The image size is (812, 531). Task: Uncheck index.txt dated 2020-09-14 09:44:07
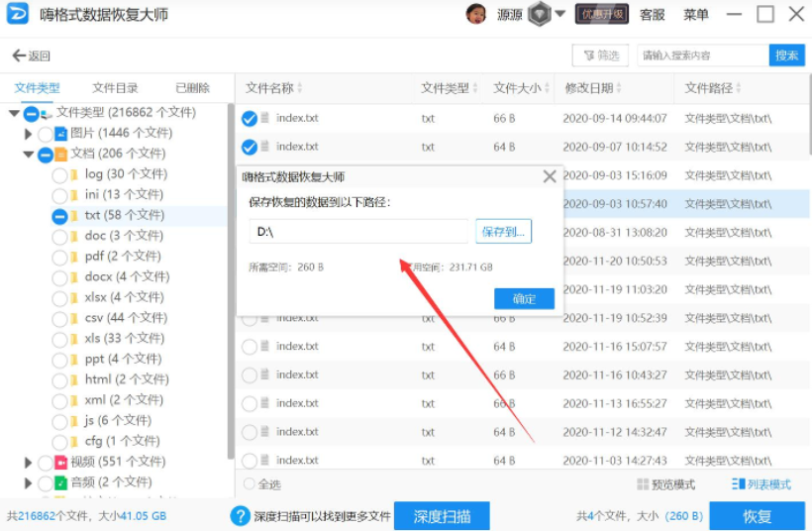250,119
